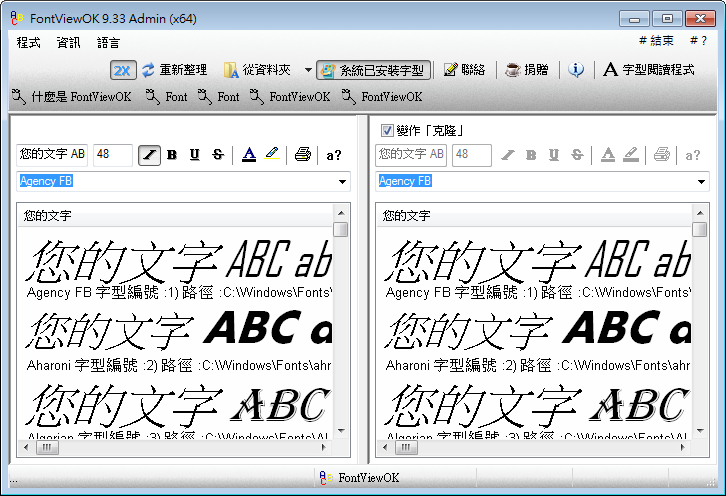726x496 pixels.
Task: Toggle italic in right pane
Action: pyautogui.click(x=508, y=155)
